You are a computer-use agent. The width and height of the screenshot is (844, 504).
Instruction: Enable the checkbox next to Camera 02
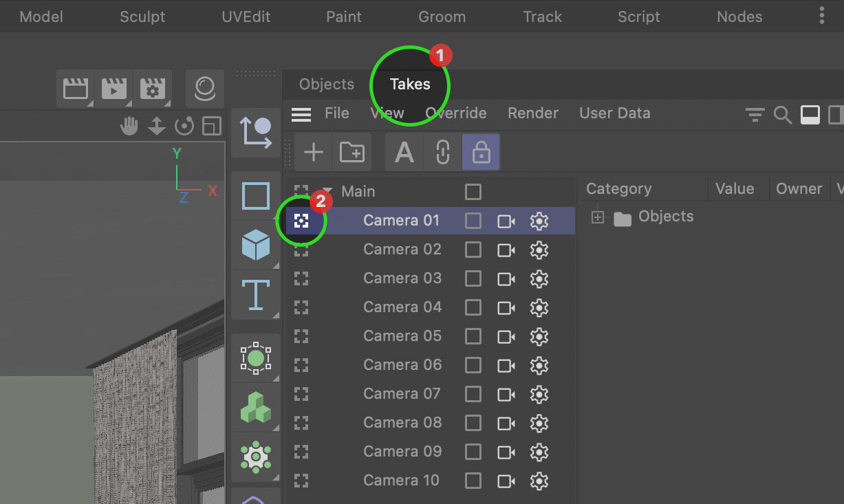click(473, 250)
